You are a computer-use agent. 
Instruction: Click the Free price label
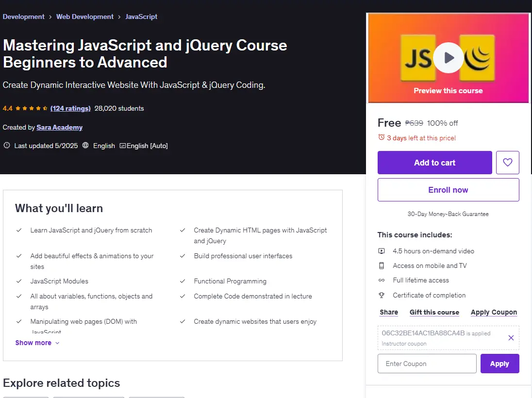coord(389,122)
